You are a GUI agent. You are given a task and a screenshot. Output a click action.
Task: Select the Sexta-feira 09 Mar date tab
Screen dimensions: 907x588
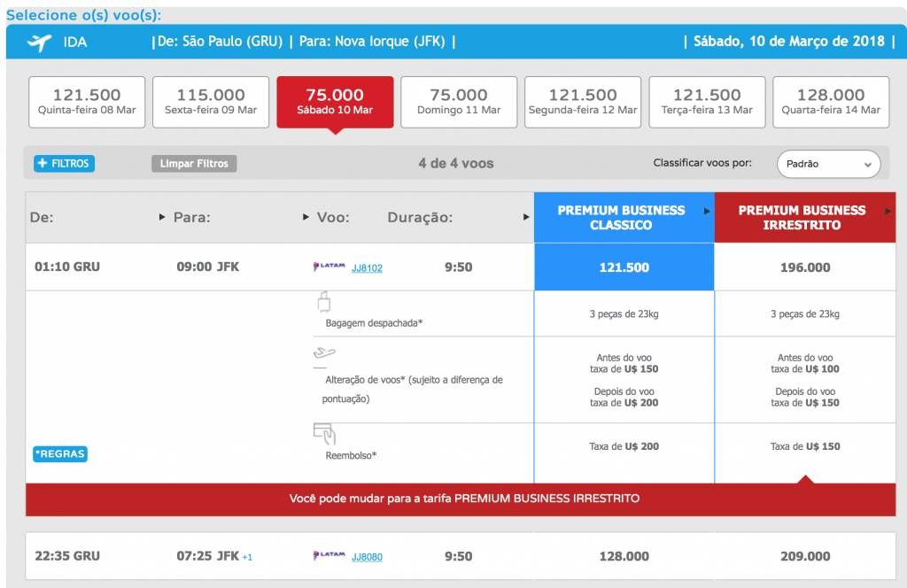[x=211, y=102]
